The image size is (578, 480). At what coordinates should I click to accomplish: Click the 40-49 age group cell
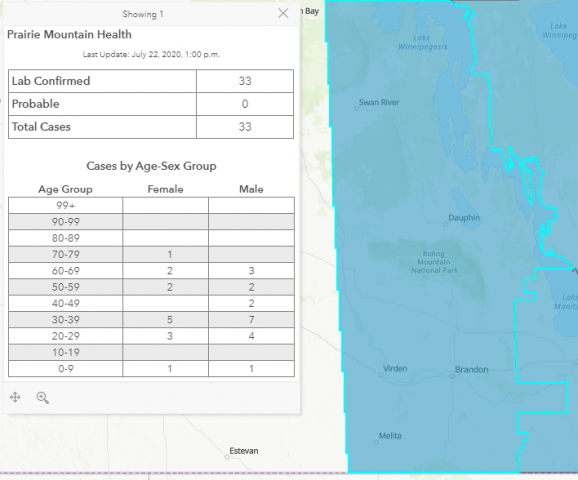(66, 303)
